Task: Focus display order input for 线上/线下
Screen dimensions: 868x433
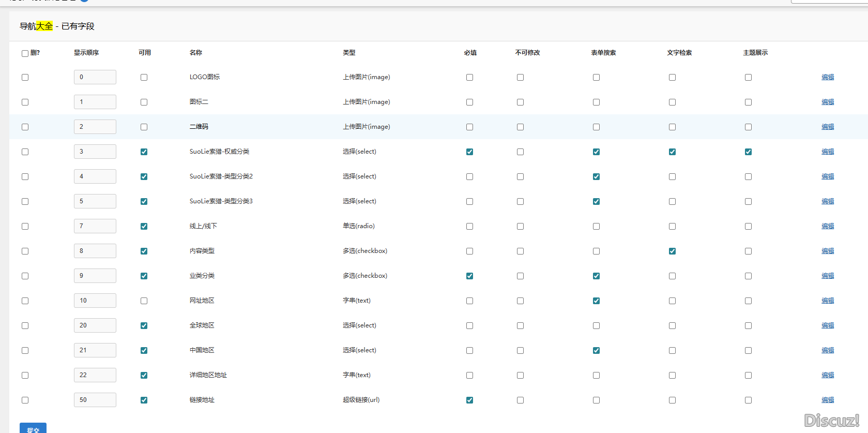Action: point(95,226)
